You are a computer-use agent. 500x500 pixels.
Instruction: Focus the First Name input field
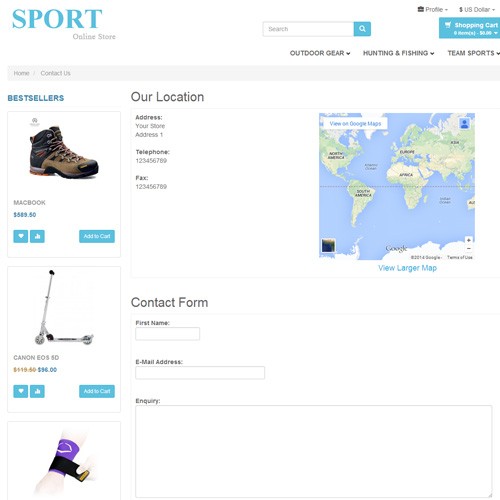(x=168, y=334)
